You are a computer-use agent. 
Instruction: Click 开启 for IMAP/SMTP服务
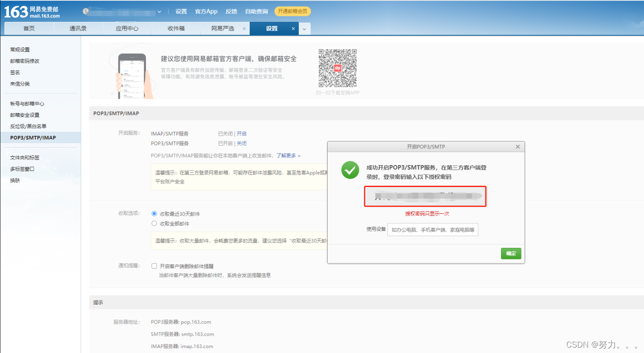point(241,133)
